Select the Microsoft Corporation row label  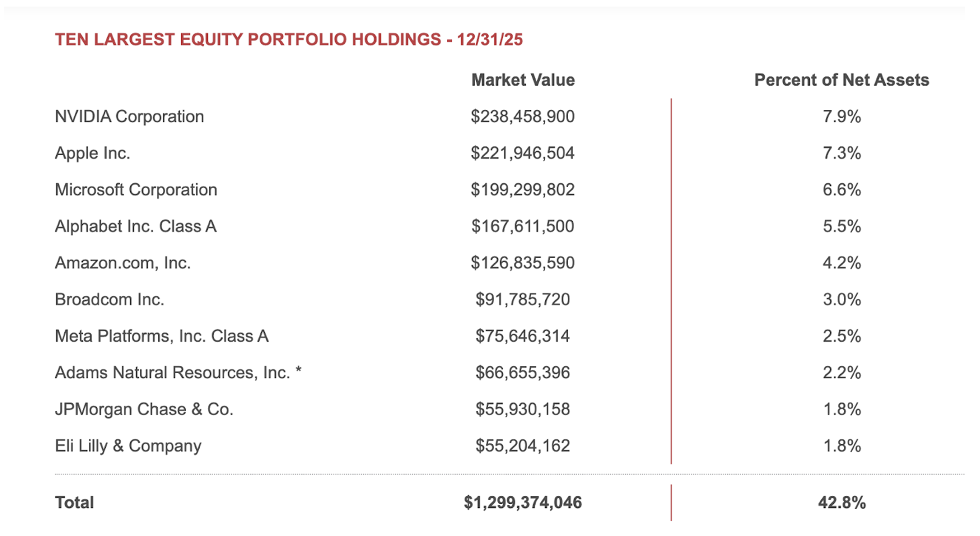tap(136, 189)
